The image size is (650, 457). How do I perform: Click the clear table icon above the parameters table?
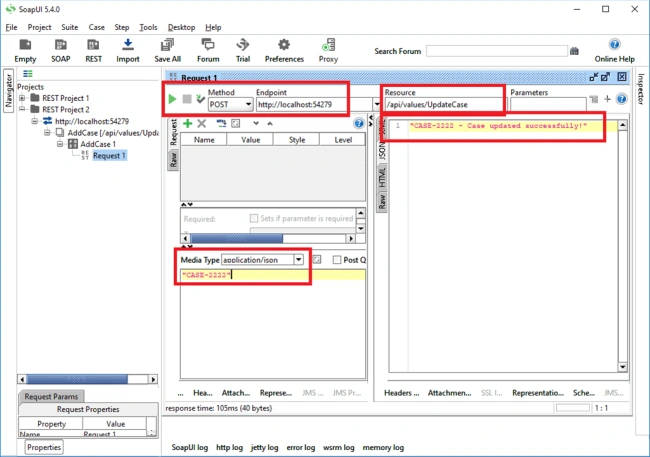coord(235,123)
